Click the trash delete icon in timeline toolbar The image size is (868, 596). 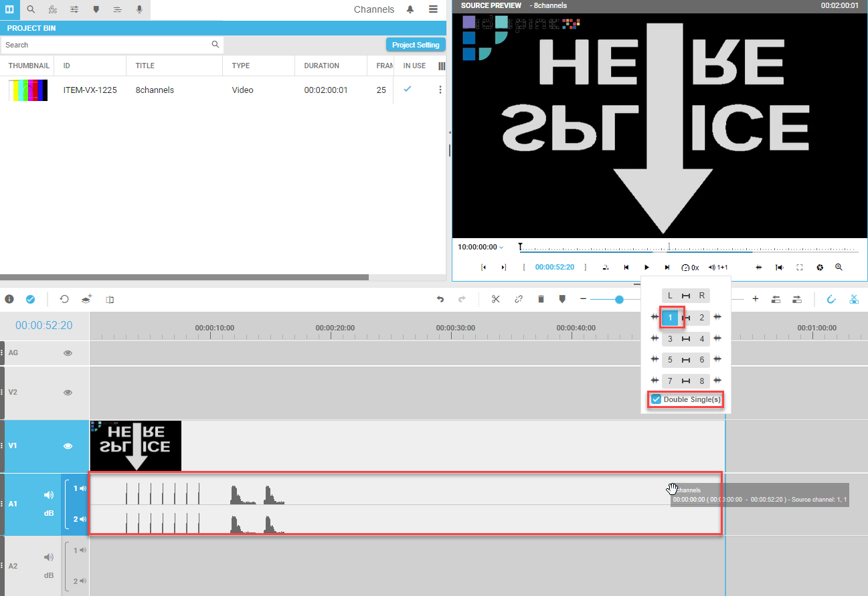click(541, 299)
